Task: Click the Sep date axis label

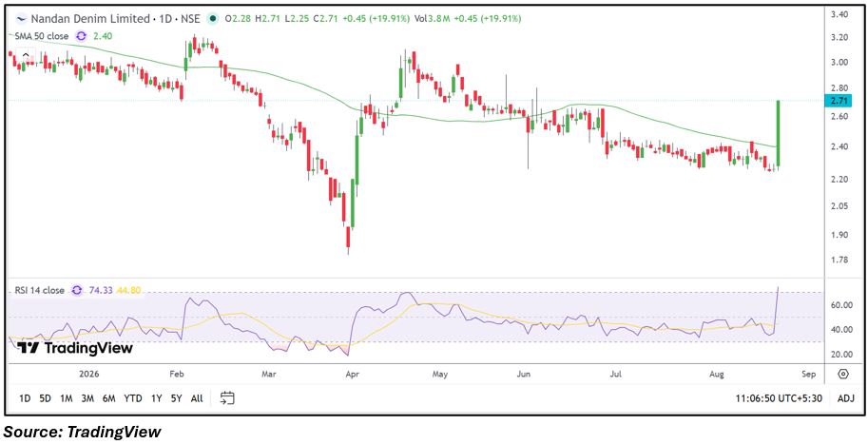Action: [x=808, y=374]
